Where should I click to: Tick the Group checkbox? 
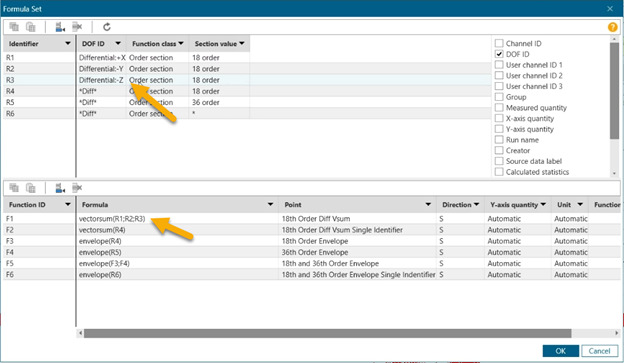tap(499, 97)
